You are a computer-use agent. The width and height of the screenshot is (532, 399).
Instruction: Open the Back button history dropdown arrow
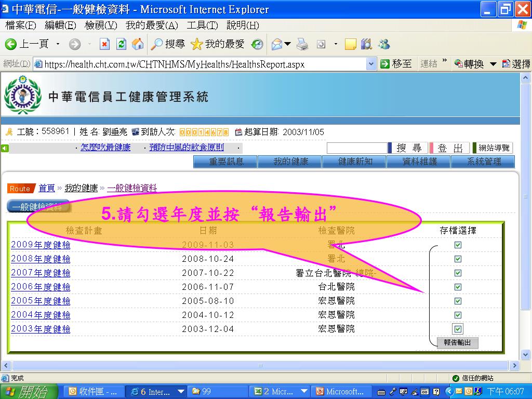click(58, 44)
